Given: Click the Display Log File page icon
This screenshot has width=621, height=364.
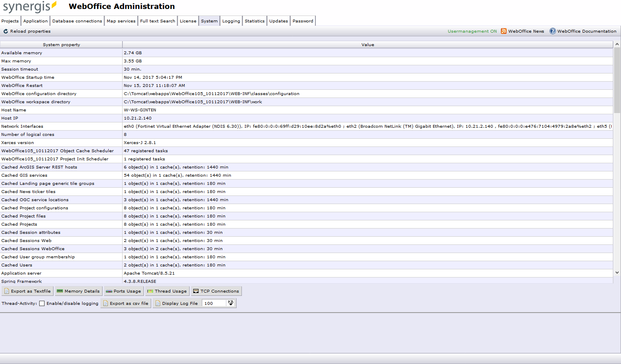Looking at the screenshot, I should point(158,303).
